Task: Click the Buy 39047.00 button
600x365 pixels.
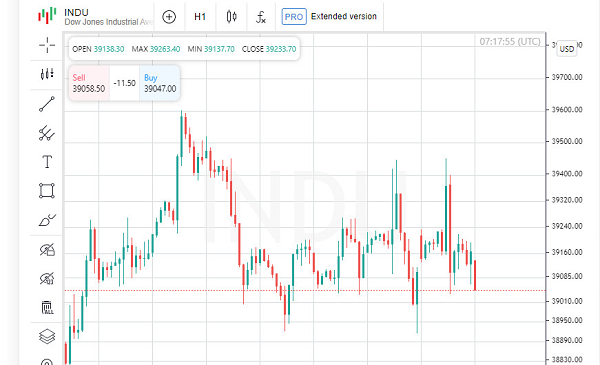Action: tap(160, 83)
